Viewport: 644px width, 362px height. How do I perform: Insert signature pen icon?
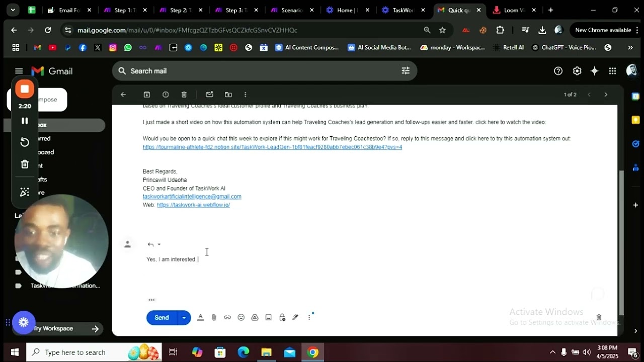(295, 317)
